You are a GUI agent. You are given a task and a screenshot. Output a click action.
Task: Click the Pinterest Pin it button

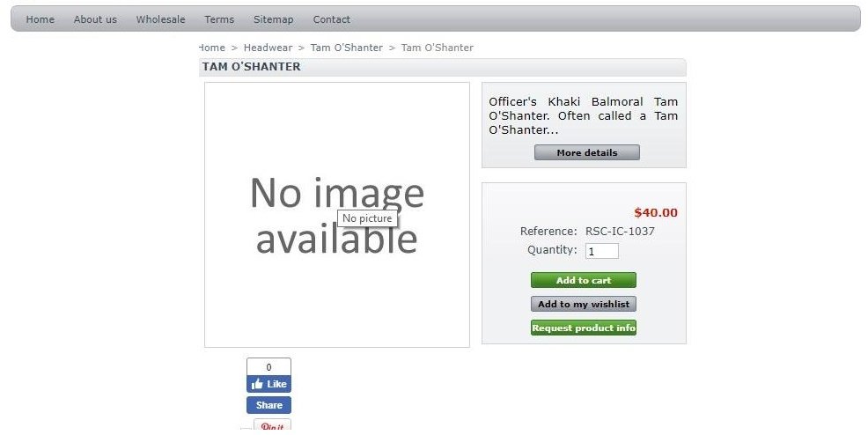pyautogui.click(x=272, y=426)
